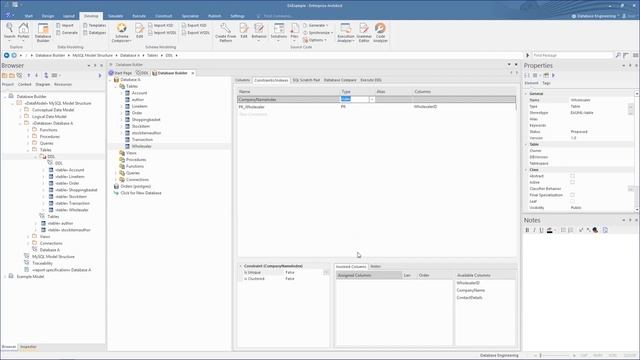Image resolution: width=640 pixels, height=360 pixels.
Task: Click the Datatypes ribbon button
Action: click(95, 33)
